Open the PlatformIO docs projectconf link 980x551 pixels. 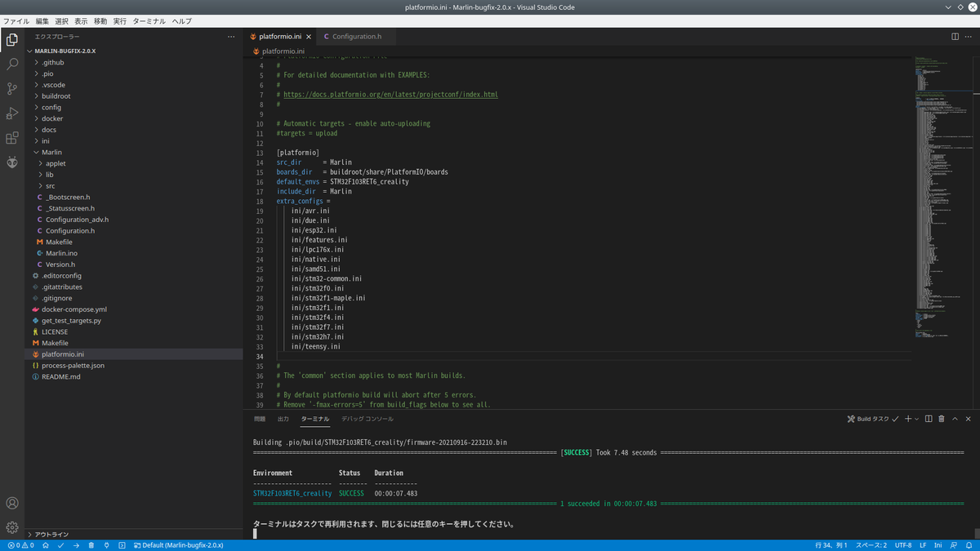click(x=390, y=95)
